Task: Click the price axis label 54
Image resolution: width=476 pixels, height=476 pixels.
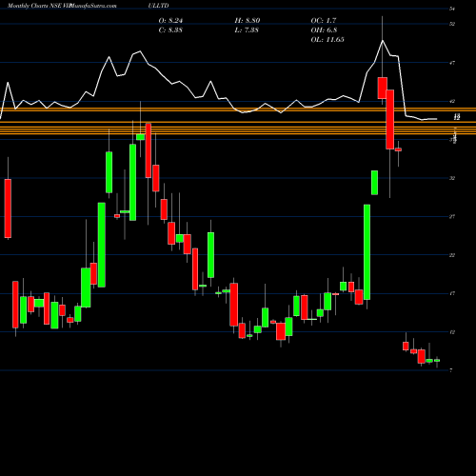Action: (x=452, y=9)
